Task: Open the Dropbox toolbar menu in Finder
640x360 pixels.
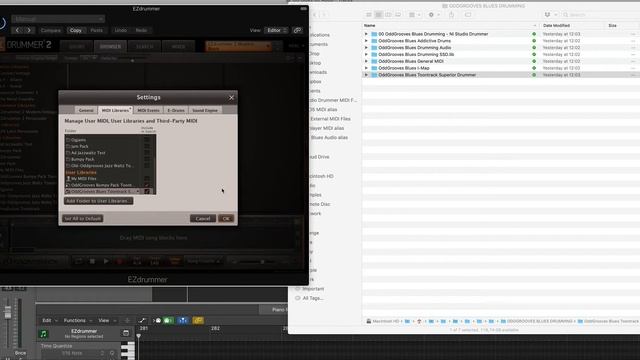Action: [x=550, y=15]
